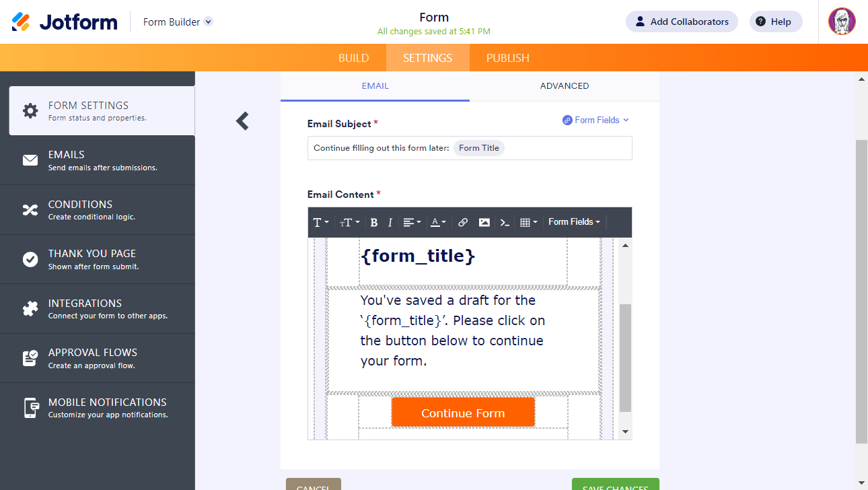Open Form Settings in sidebar

102,111
